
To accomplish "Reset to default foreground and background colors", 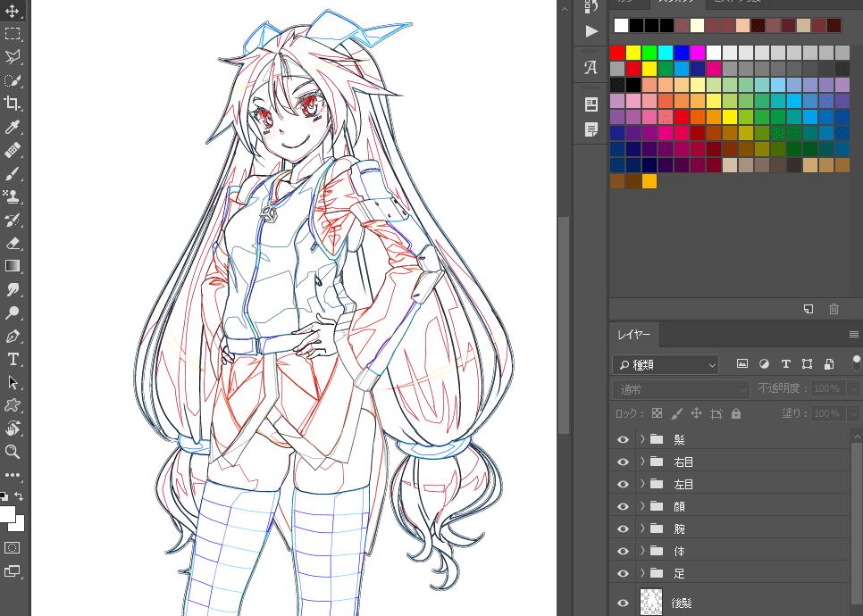I will coord(4,496).
